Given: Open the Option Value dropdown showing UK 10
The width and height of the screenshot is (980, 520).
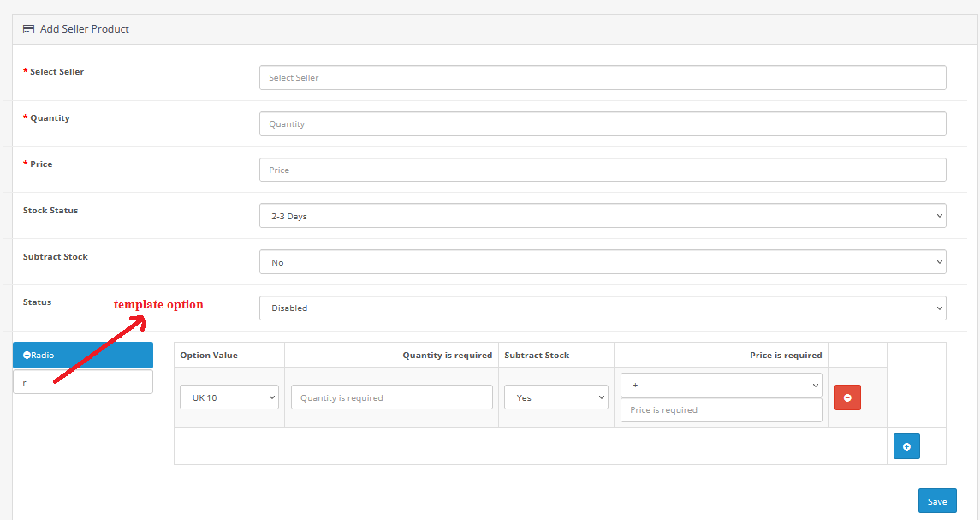Looking at the screenshot, I should pos(229,397).
